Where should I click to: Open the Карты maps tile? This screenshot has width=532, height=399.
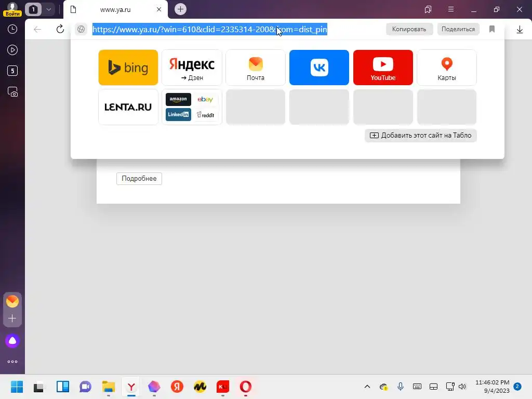click(x=446, y=68)
